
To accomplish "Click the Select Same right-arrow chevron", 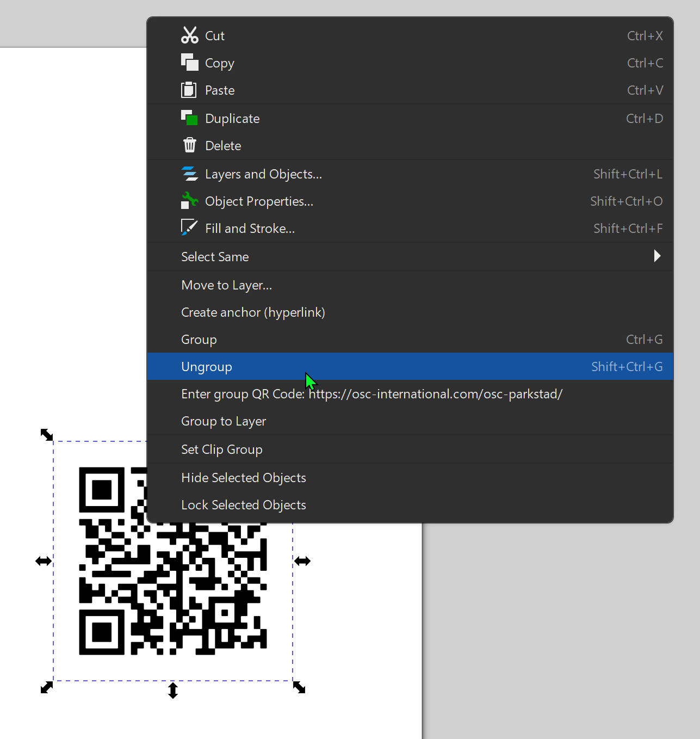I will click(x=657, y=256).
